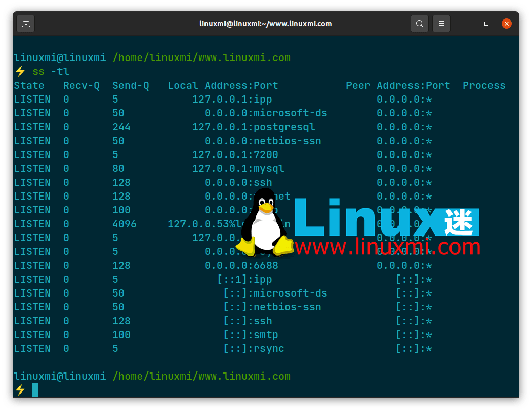Click the window title linuxmi@linuxmi:~/www.linuxmi.com

coord(265,24)
